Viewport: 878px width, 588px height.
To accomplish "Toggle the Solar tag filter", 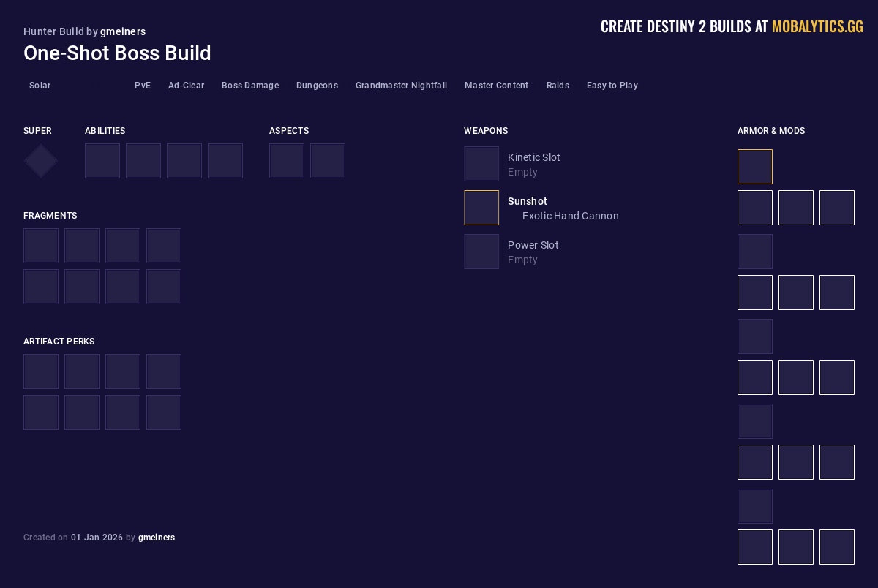I will (x=40, y=86).
